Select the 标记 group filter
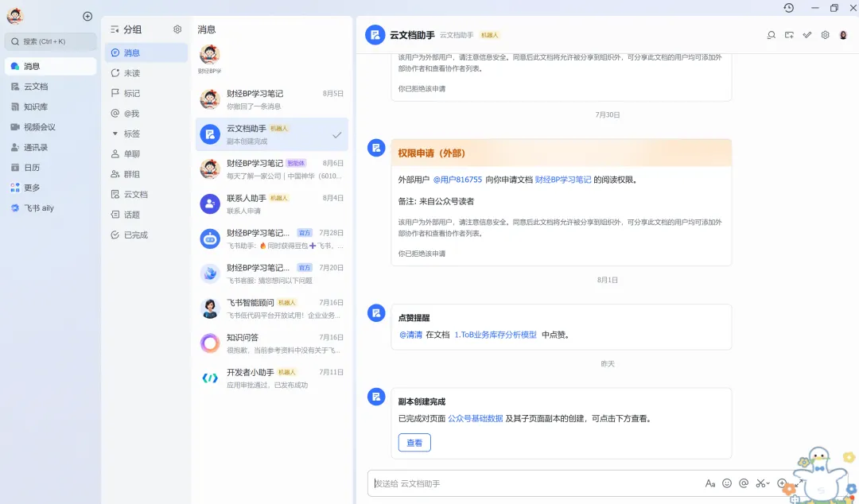This screenshot has height=504, width=859. [146, 93]
